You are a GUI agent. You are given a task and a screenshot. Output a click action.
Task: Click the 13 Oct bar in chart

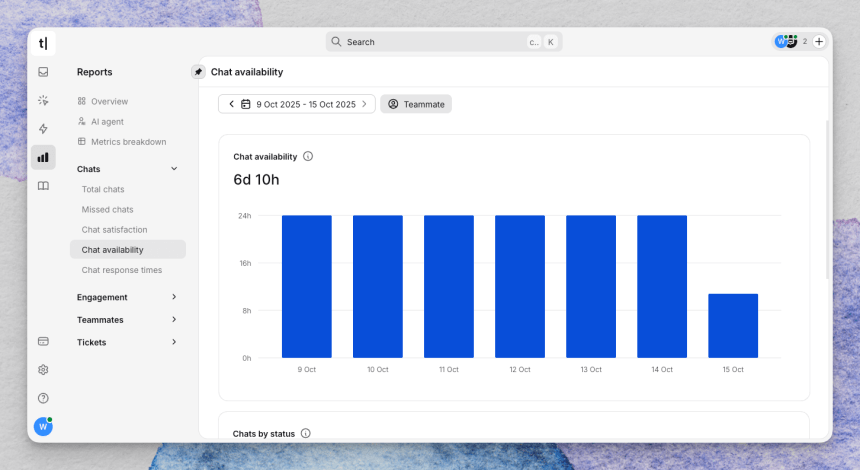click(x=591, y=286)
